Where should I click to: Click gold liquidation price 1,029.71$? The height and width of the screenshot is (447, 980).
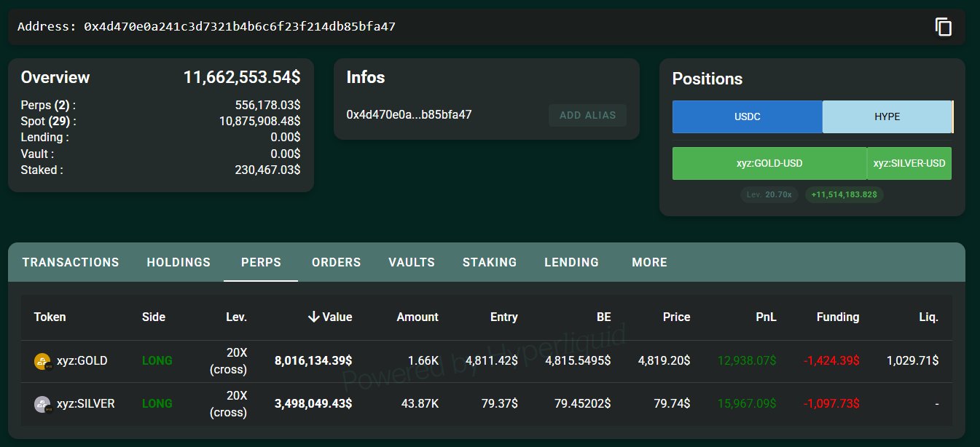pos(913,361)
